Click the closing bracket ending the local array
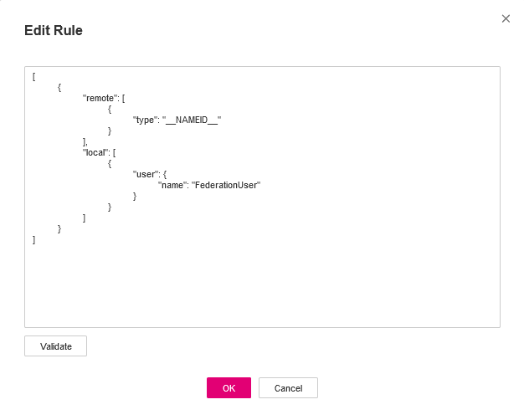 tap(84, 218)
